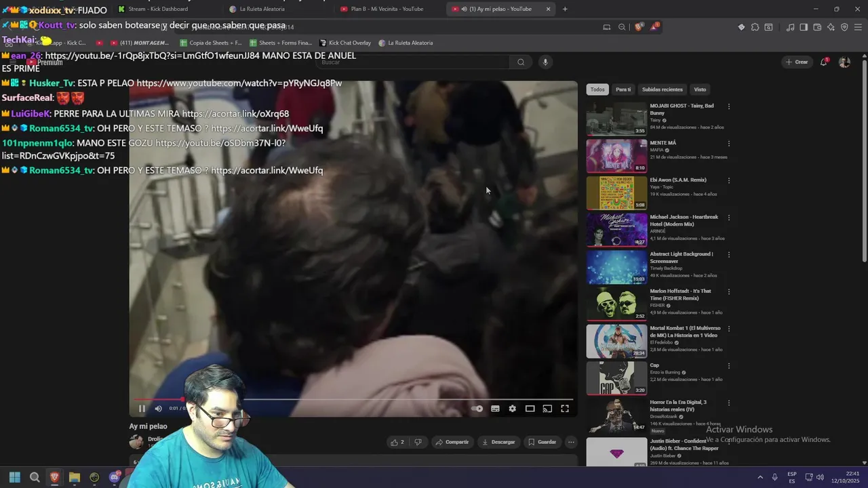Screen dimensions: 868x488
Task: Open the Windows Start menu
Action: coord(15,478)
